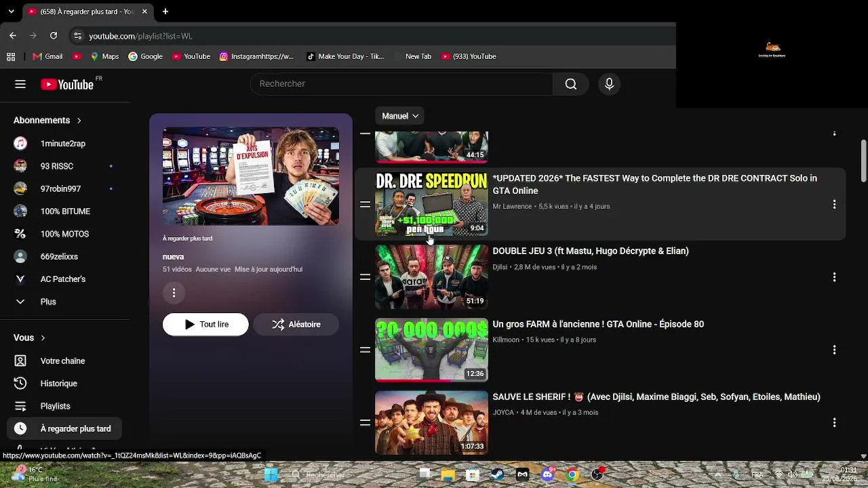
Task: Open the SAUVE LE SHERIF video title
Action: click(656, 397)
